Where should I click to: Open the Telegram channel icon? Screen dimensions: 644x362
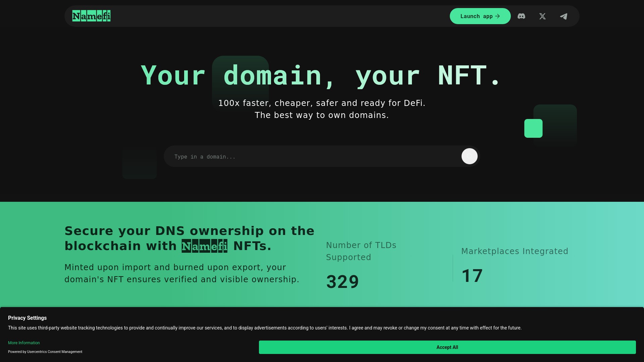click(x=564, y=16)
